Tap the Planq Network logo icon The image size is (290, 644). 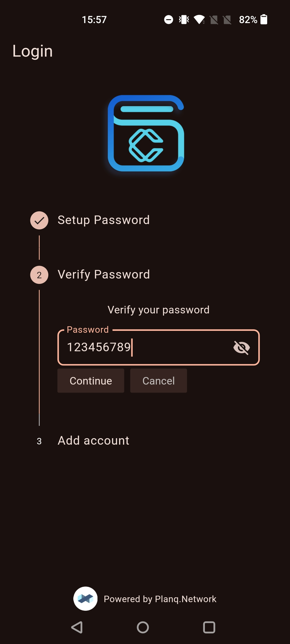click(85, 599)
